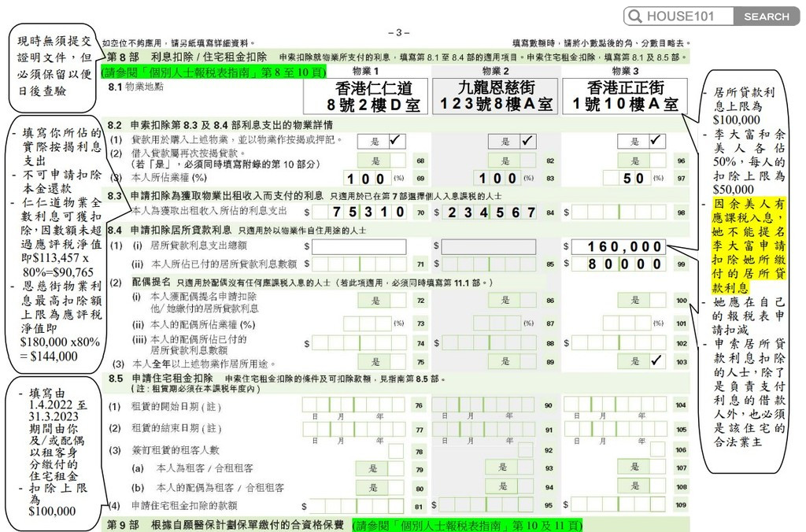Viewport: 806px width, 532px height.
Task: Tick dwelling-use 是 checkbox numbered 75
Action: click(x=397, y=361)
